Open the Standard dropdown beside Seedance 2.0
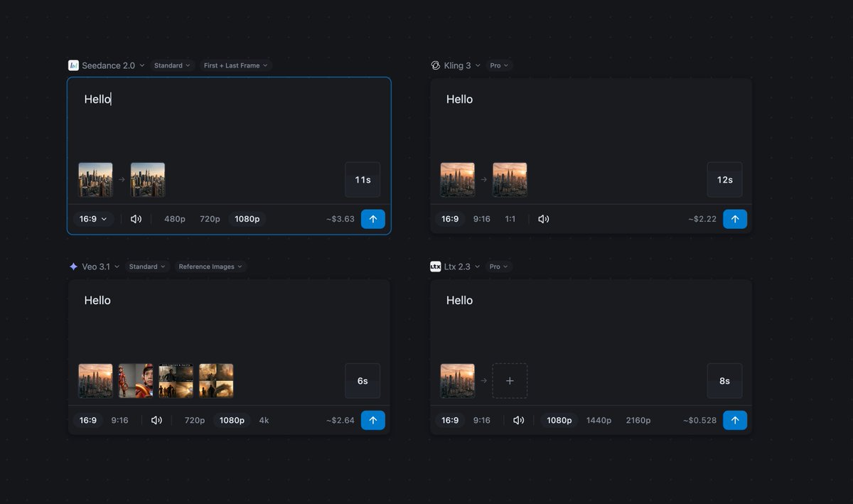Image resolution: width=853 pixels, height=504 pixels. tap(172, 65)
